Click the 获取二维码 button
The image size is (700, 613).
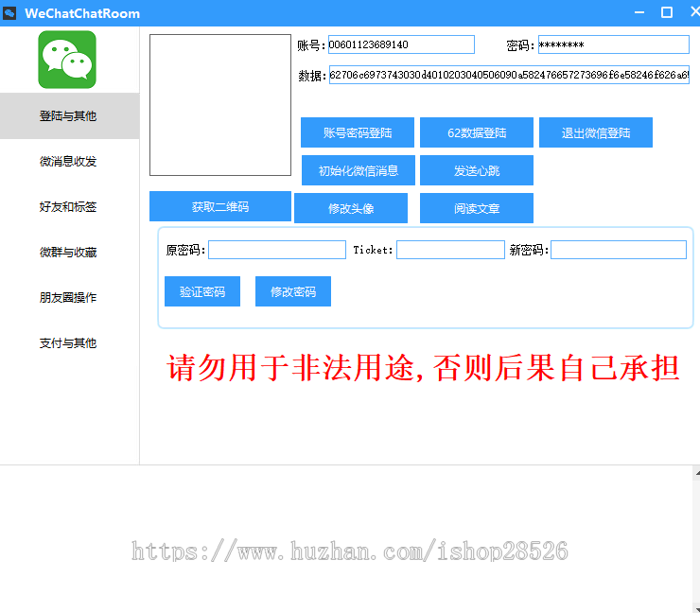(x=220, y=206)
